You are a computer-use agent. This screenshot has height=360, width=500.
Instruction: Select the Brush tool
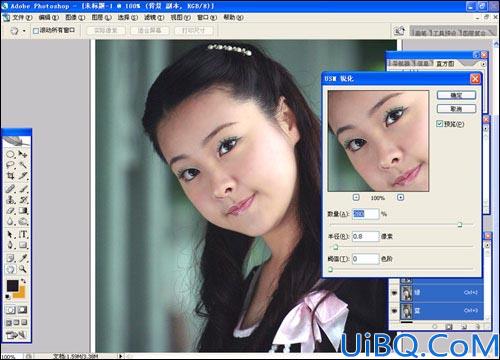(x=23, y=189)
